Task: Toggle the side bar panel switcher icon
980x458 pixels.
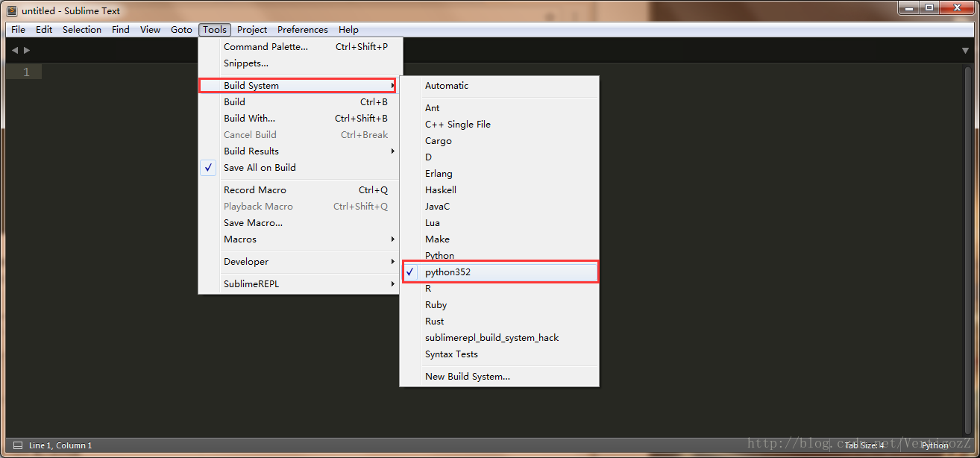Action: (18, 445)
